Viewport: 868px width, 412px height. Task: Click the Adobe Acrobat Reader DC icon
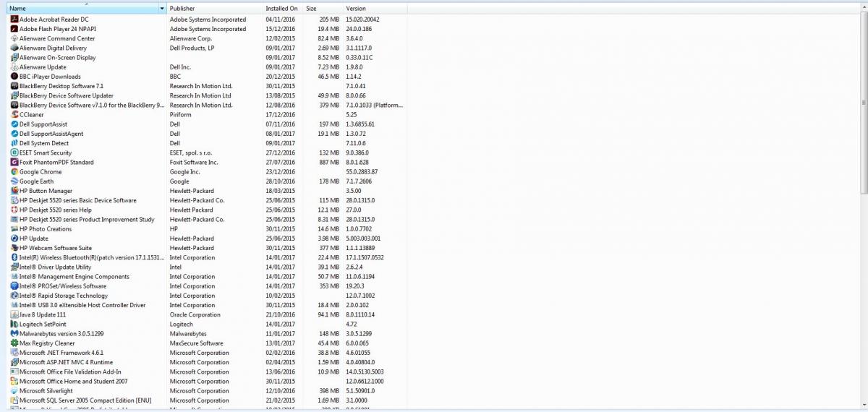click(x=14, y=20)
